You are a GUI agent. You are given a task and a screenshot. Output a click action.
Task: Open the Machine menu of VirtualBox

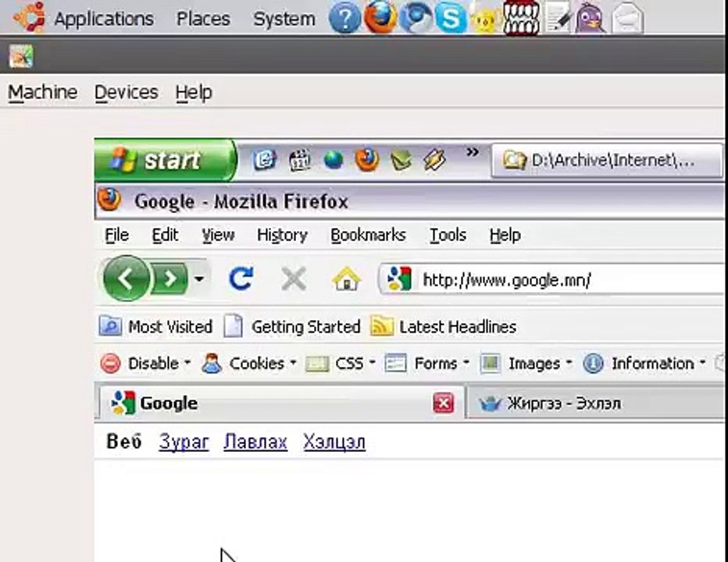43,92
